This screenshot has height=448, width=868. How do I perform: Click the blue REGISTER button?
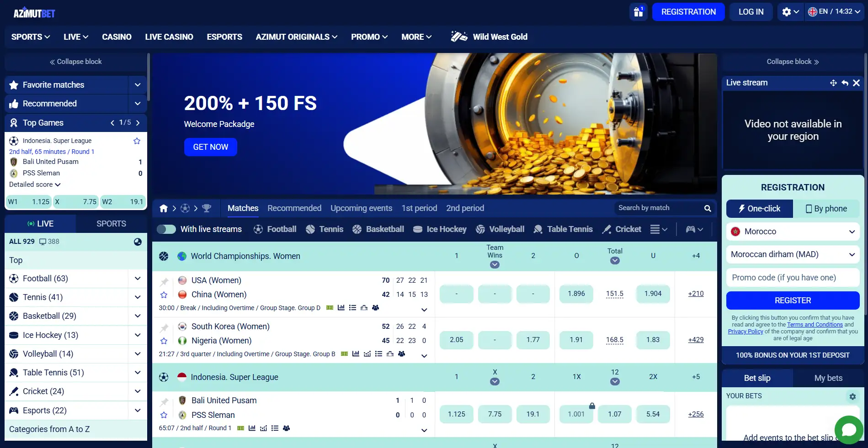[793, 300]
